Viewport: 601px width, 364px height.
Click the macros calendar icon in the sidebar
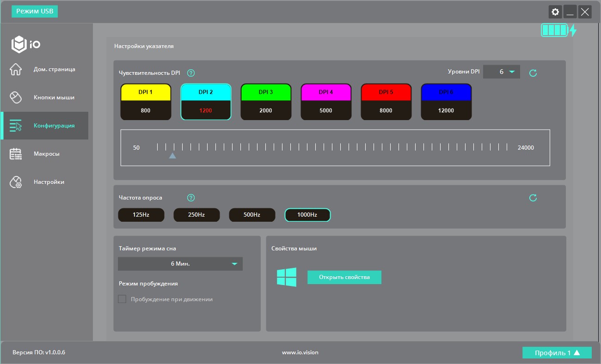click(16, 154)
